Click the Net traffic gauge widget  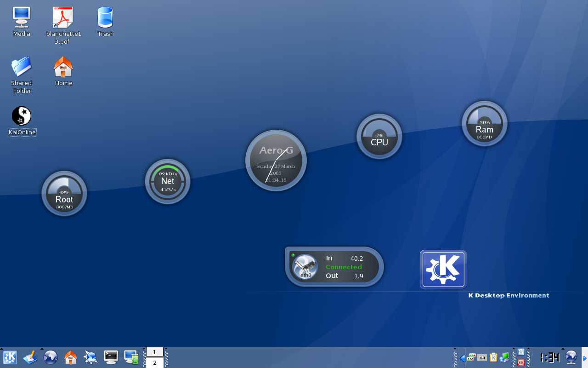point(168,182)
